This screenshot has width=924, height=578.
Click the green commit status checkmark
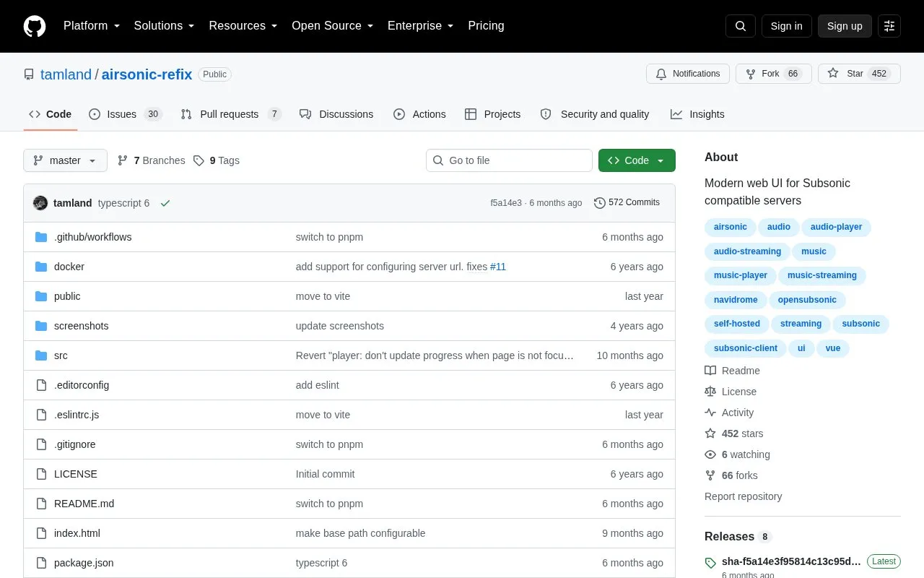coord(165,203)
